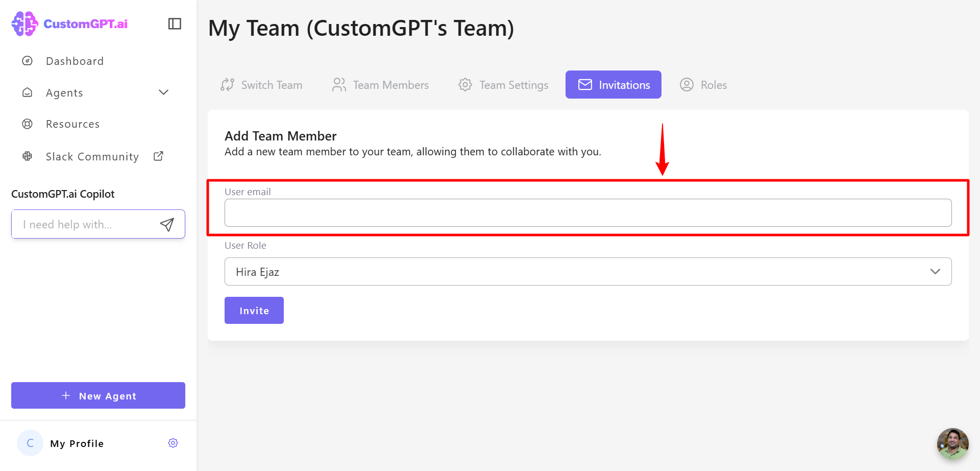Click the My Team (CustomGPT's Team) heading

pos(361,28)
